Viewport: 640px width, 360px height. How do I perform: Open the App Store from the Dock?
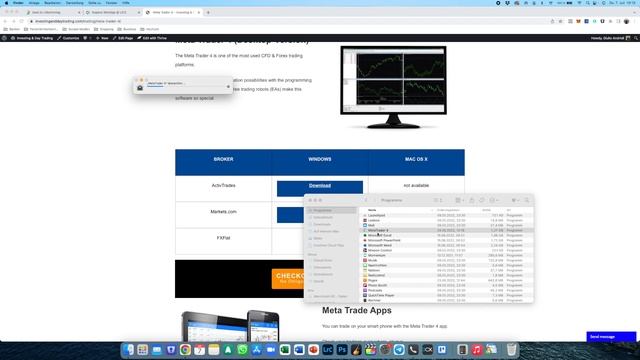pos(256,350)
